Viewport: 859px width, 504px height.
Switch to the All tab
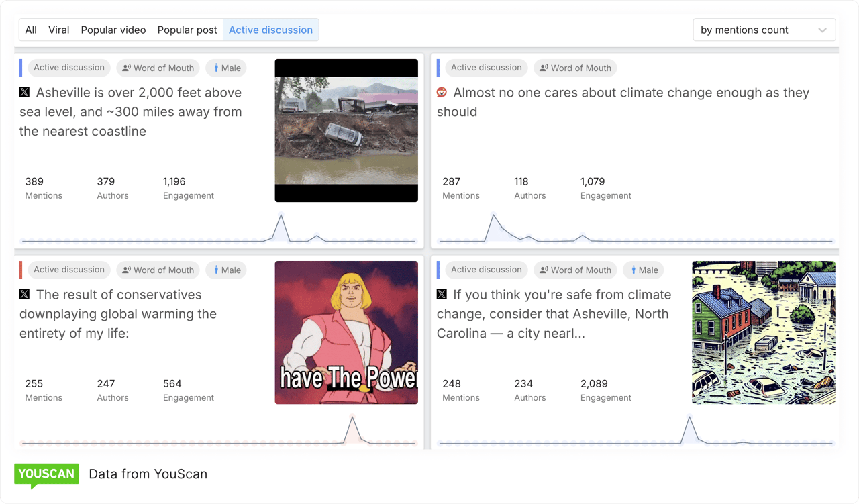click(x=31, y=30)
